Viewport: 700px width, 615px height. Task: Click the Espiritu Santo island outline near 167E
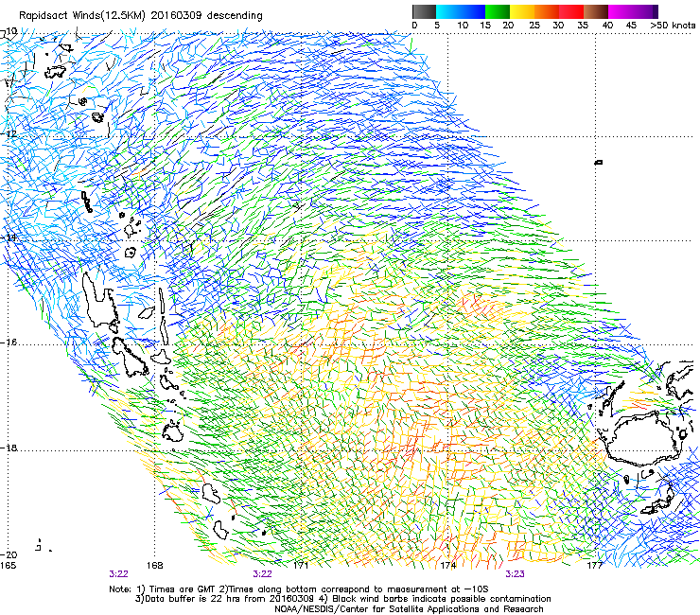click(x=101, y=299)
